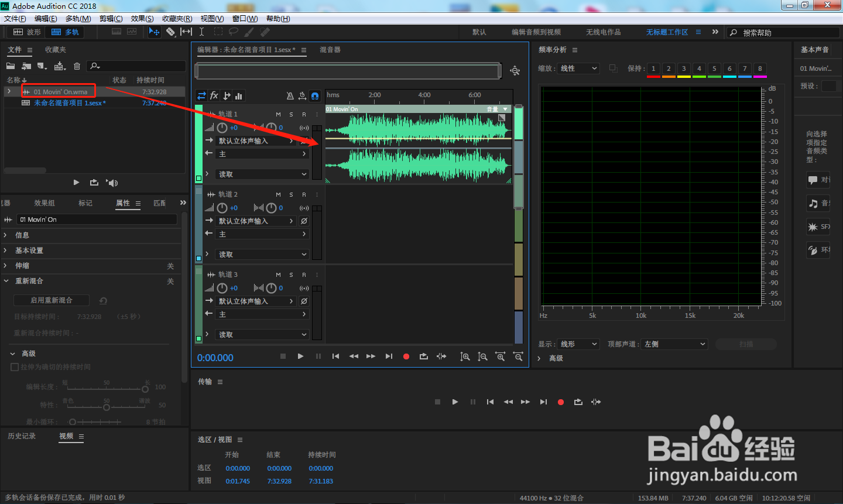
Task: Select the Move tool in toolbar
Action: click(154, 32)
